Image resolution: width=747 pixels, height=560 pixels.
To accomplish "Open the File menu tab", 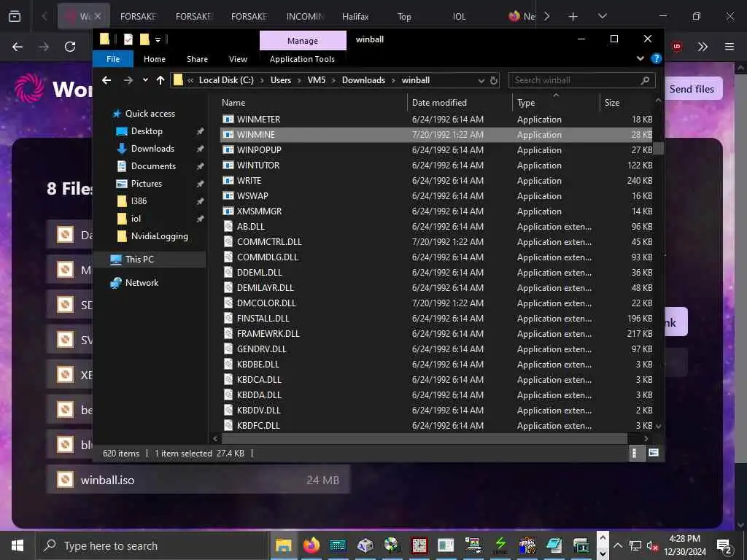I will [x=113, y=59].
